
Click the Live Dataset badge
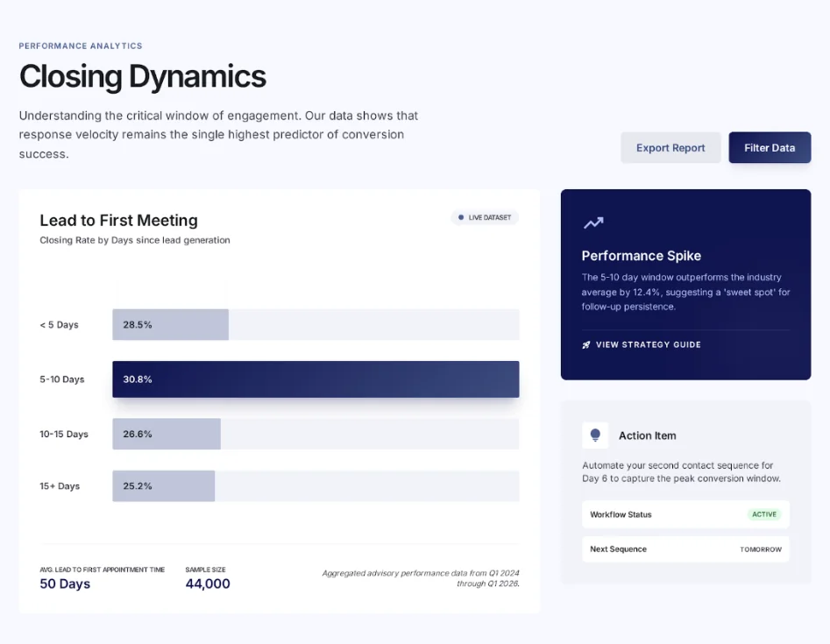[x=485, y=217]
